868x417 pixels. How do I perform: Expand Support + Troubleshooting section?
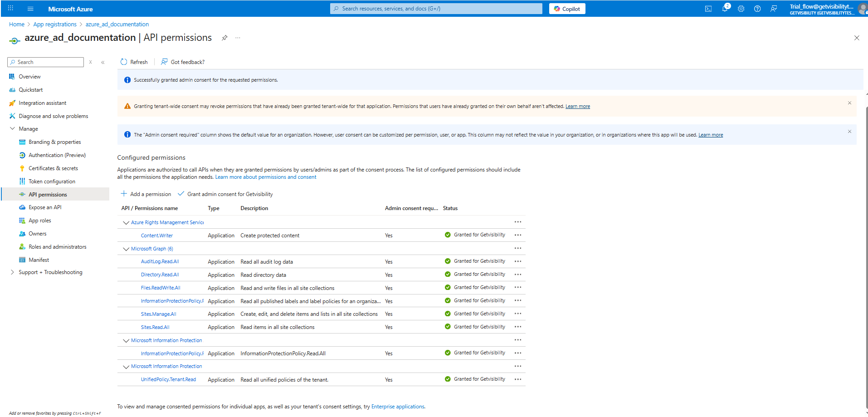[12, 272]
